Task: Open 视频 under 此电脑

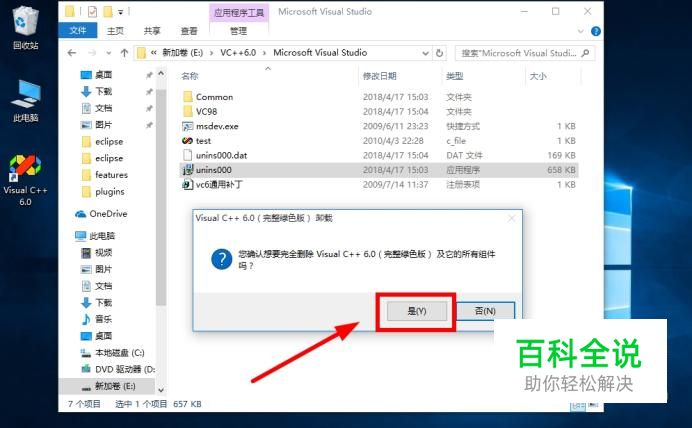Action: (97, 253)
